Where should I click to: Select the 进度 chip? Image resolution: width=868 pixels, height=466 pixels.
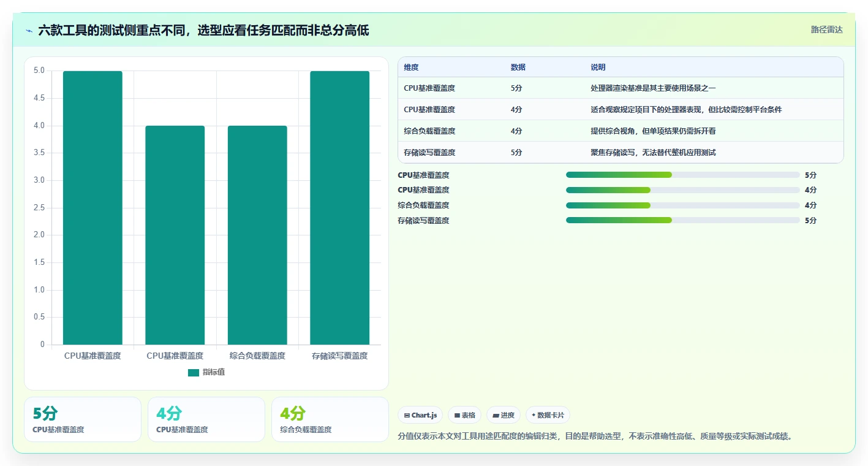coord(504,415)
